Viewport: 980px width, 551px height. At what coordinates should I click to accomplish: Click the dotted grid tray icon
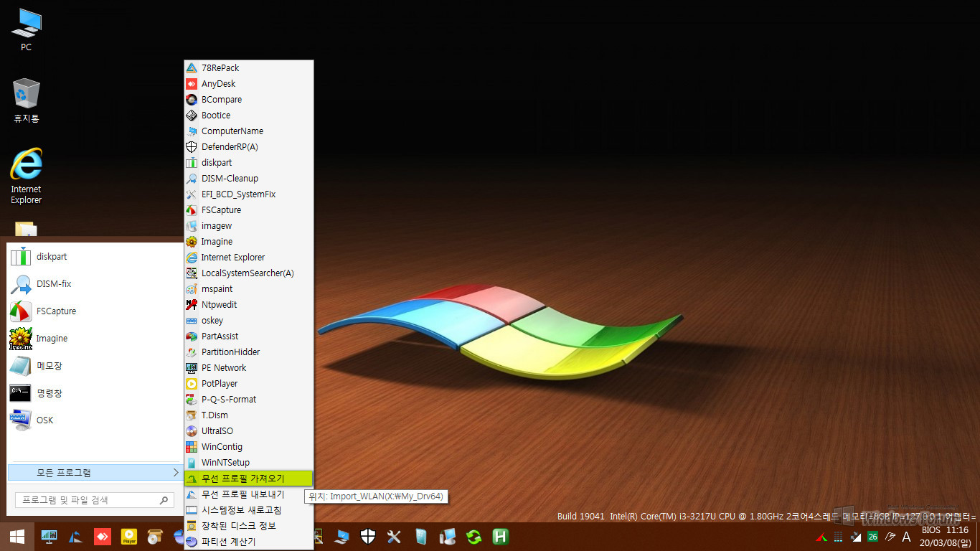(838, 537)
